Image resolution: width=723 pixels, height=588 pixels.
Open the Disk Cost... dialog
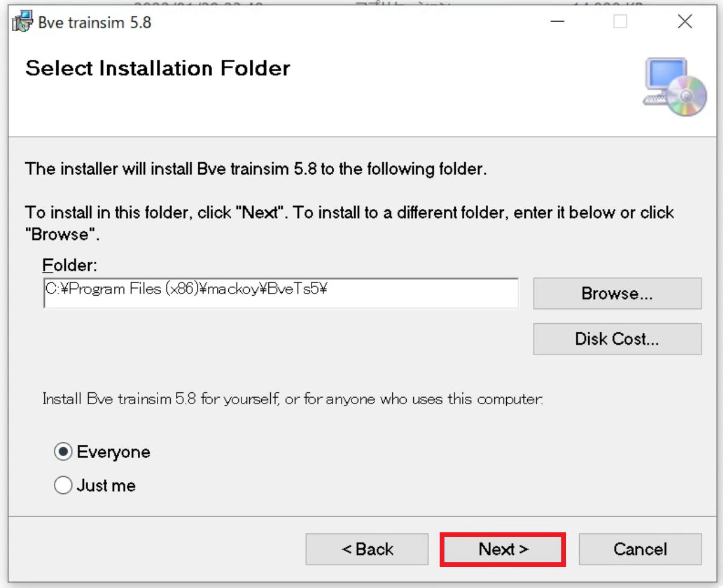click(617, 339)
